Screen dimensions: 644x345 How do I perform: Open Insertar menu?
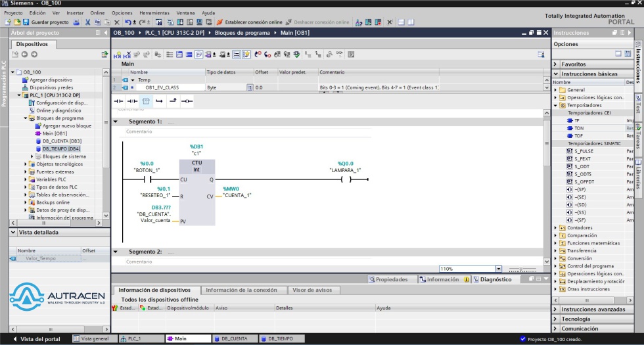click(x=75, y=12)
